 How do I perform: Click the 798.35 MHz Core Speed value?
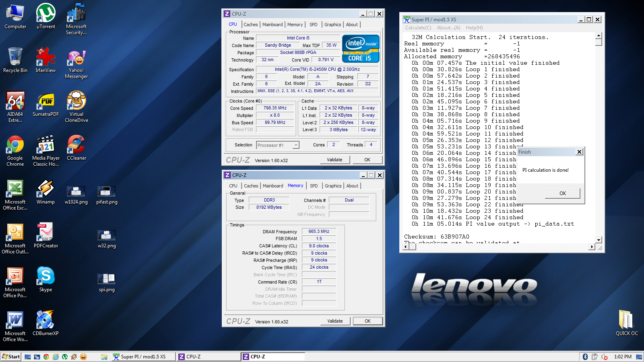click(x=275, y=108)
